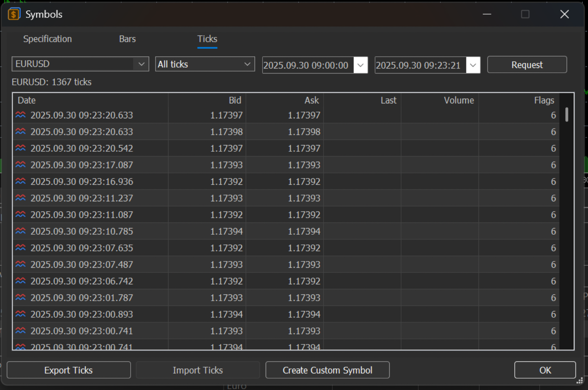Click the Symbols dollar icon in the title bar
Viewport: 588px width, 390px height.
tap(14, 14)
